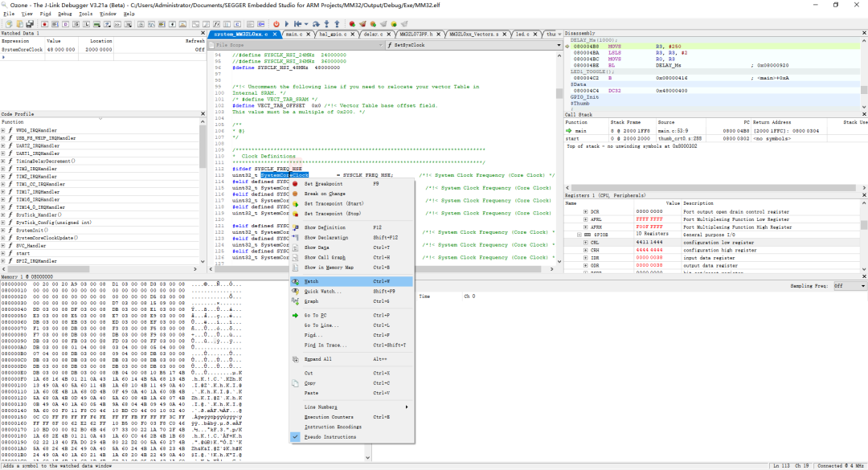The height and width of the screenshot is (470, 868).
Task: Close the Call Stack panel
Action: [x=864, y=115]
